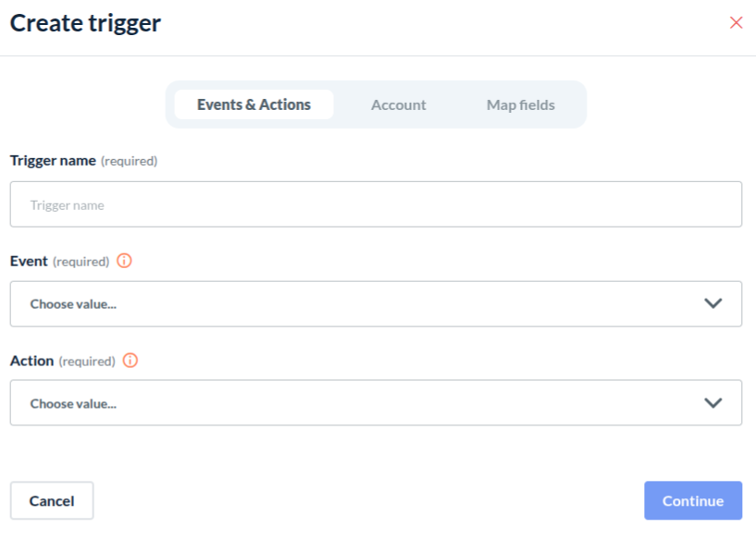Open the Account tab
756x540 pixels.
tap(399, 104)
